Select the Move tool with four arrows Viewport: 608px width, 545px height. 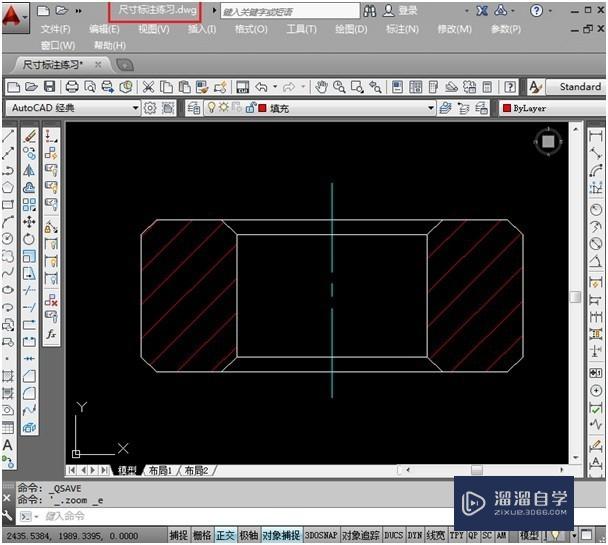pos(29,222)
